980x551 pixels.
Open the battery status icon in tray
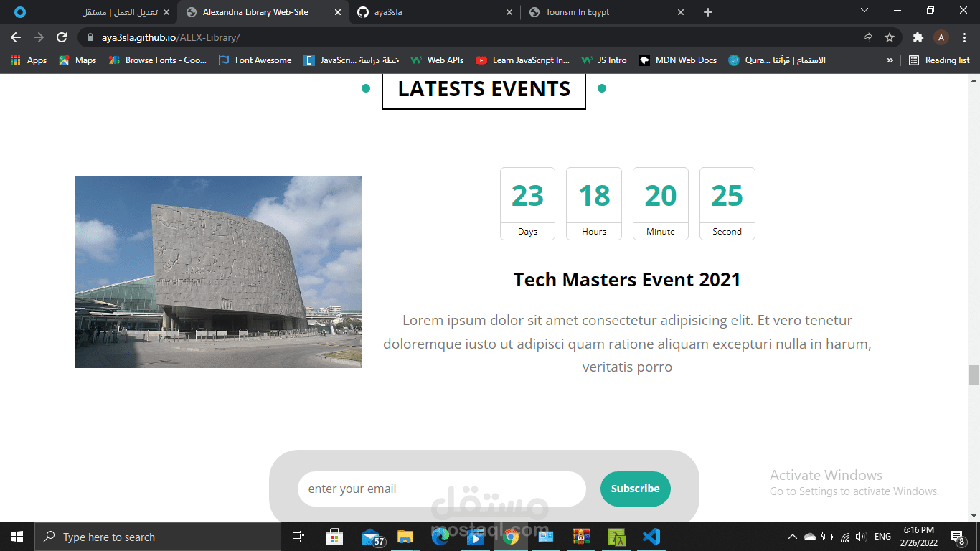pos(827,537)
